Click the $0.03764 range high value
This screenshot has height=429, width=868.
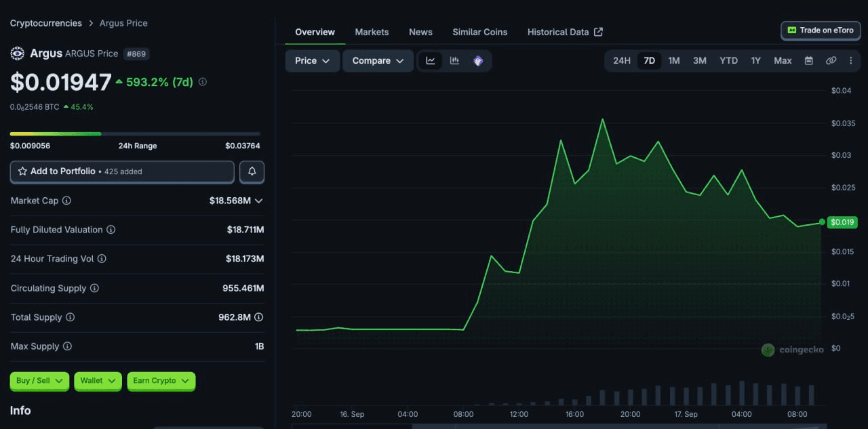(243, 146)
